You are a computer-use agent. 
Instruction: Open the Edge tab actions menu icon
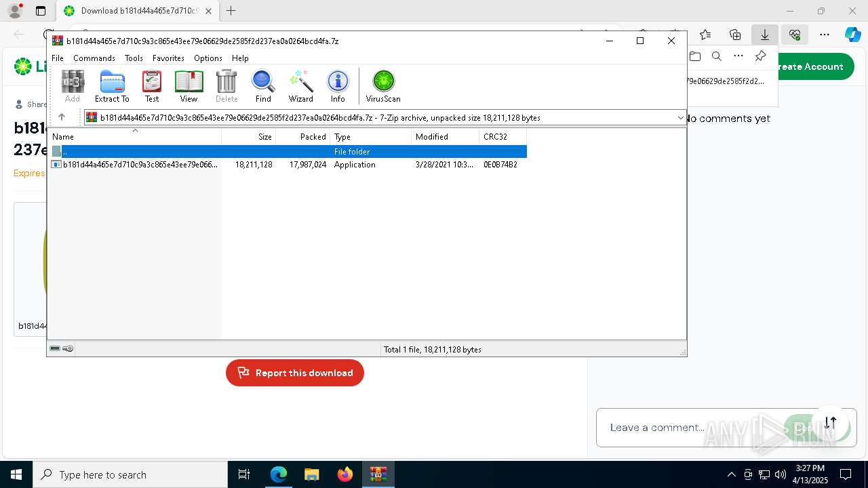41,11
